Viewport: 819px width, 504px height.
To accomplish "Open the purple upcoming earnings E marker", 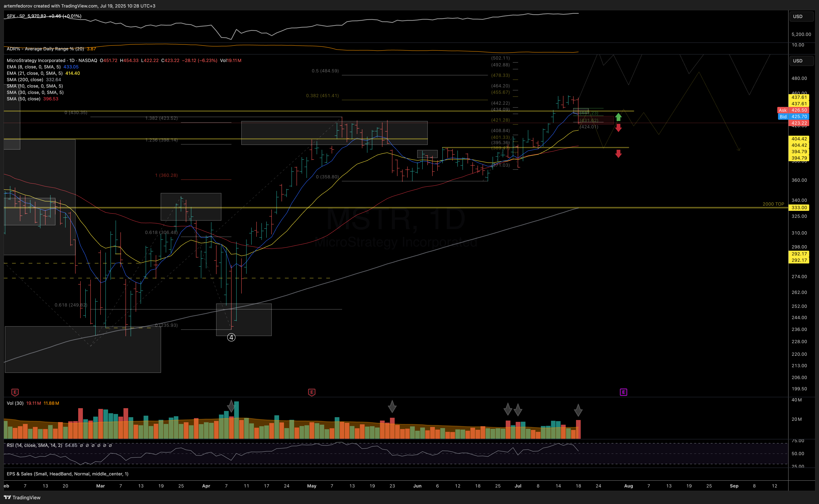I will [623, 392].
